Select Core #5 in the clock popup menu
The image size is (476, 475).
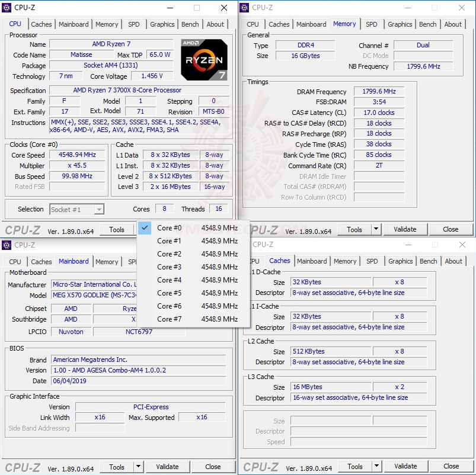[x=193, y=293]
